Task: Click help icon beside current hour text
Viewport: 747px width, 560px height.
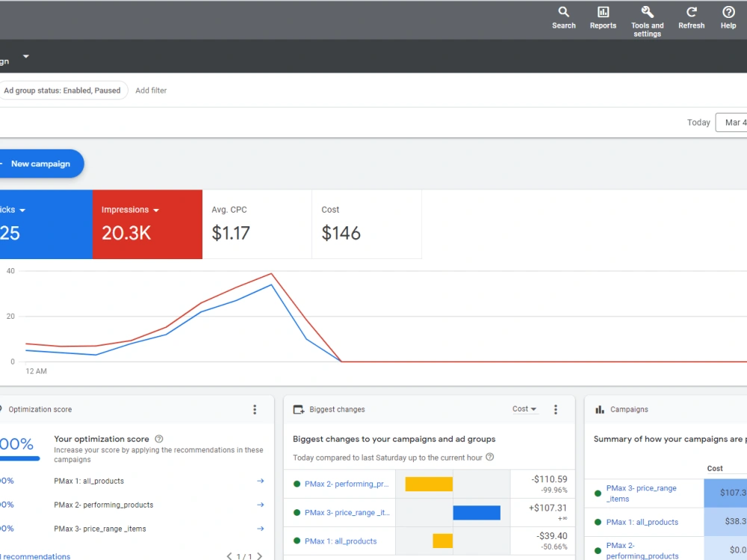Action: 490,457
